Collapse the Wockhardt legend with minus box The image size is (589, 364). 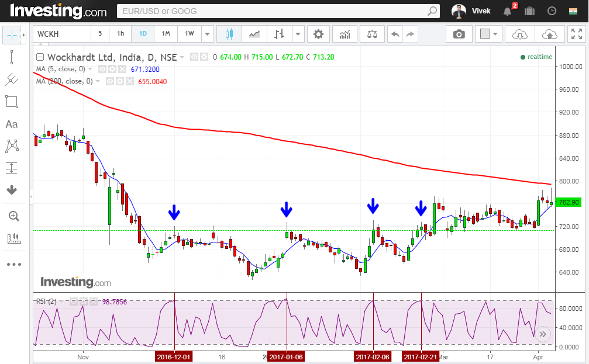pyautogui.click(x=40, y=57)
